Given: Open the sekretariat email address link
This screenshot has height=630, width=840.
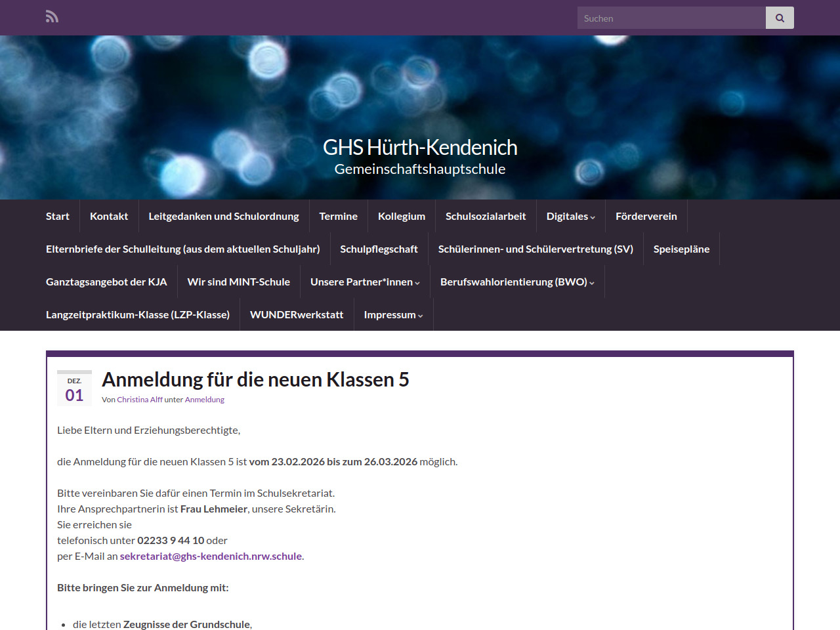Looking at the screenshot, I should tap(211, 556).
